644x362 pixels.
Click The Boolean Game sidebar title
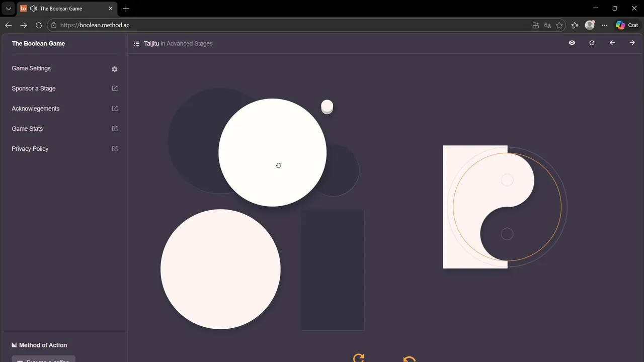[x=38, y=44]
